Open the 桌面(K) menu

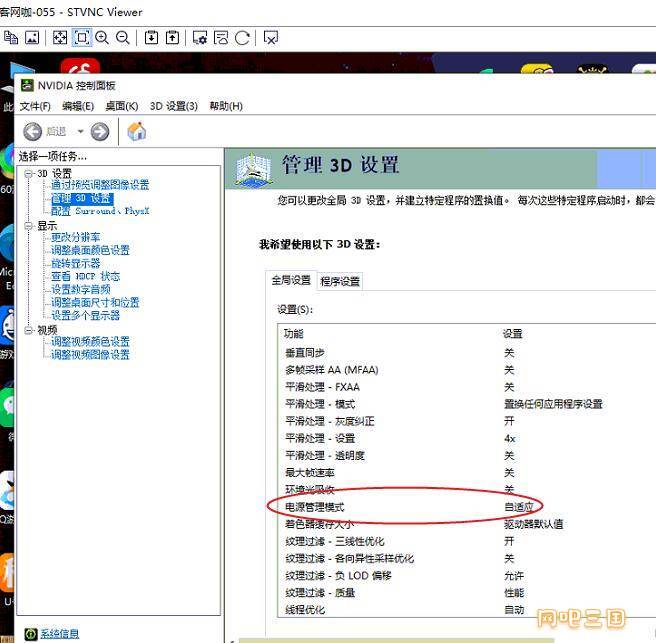[x=122, y=106]
